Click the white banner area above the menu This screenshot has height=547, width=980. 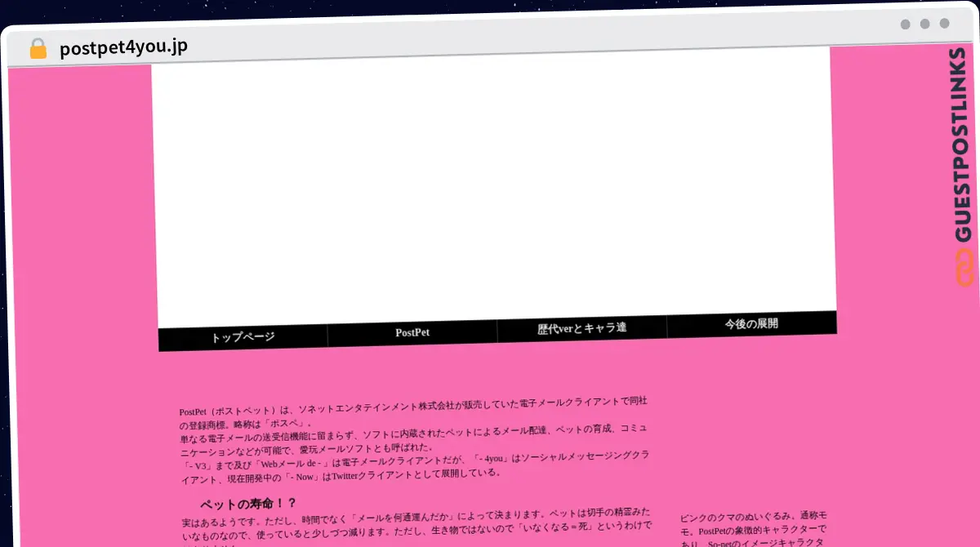point(494,188)
